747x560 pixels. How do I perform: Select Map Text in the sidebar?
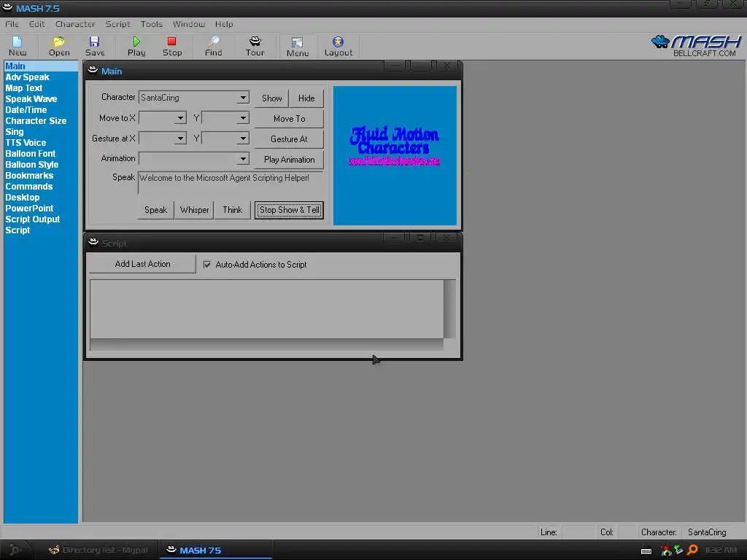pyautogui.click(x=24, y=88)
